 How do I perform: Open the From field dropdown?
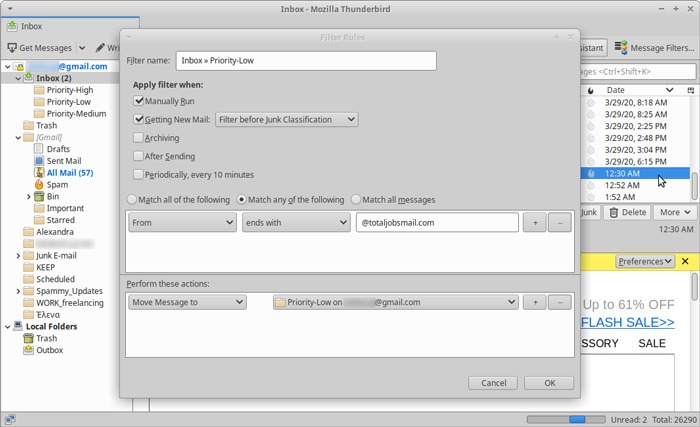(x=182, y=222)
